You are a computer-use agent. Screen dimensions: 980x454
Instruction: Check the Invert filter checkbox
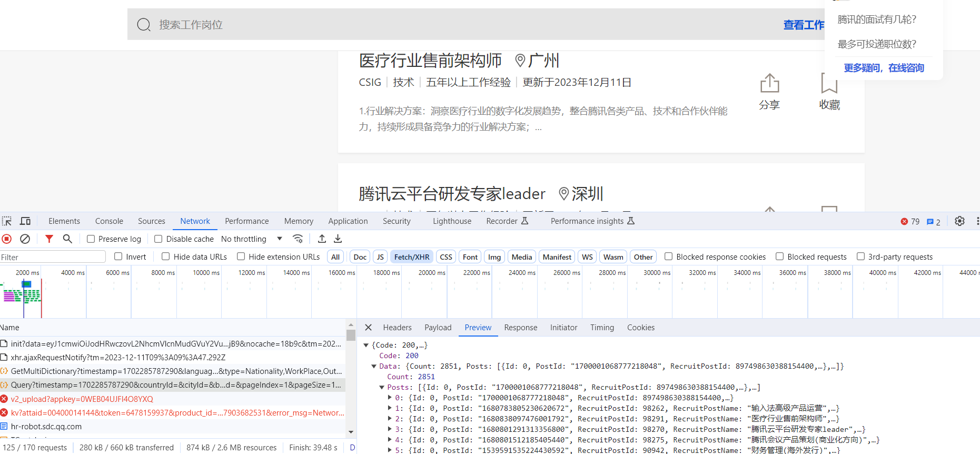[x=118, y=256]
